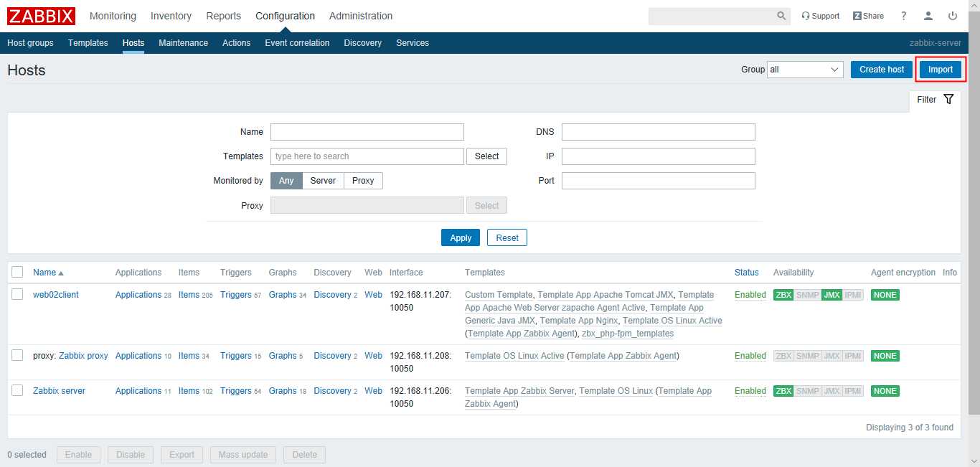The image size is (980, 467).
Task: Click the Import button
Action: [x=941, y=70]
